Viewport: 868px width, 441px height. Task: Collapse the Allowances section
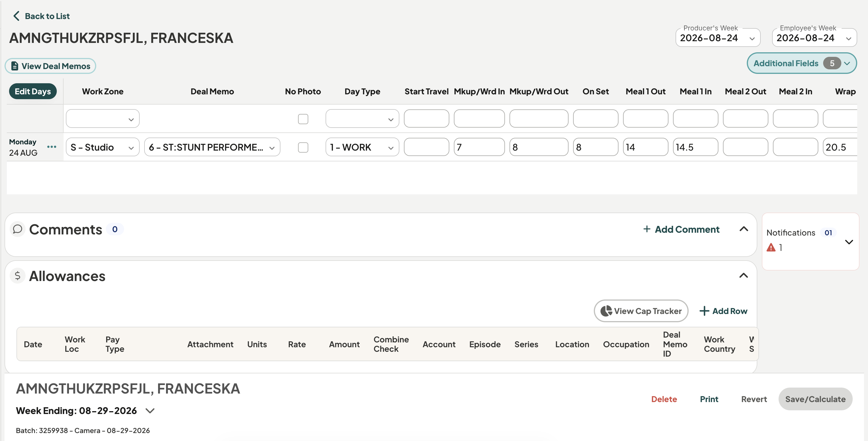click(x=744, y=276)
